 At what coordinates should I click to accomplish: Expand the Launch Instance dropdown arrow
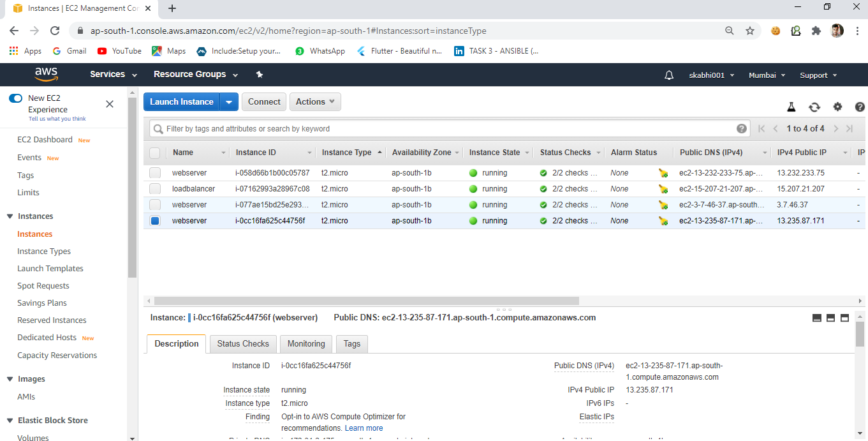click(x=229, y=101)
